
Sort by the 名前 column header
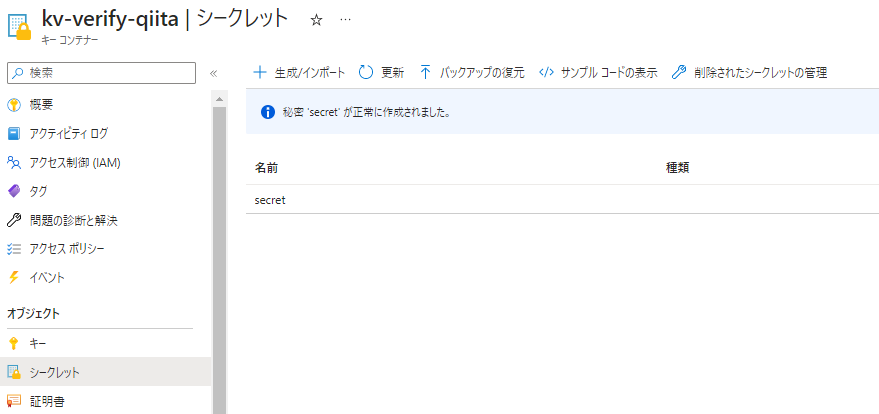point(266,168)
